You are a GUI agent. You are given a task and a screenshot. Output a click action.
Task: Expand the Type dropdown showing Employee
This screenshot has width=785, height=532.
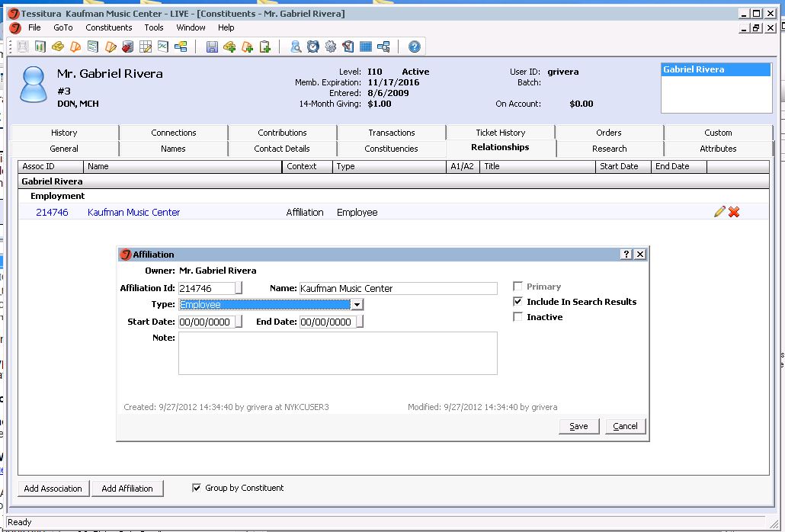pos(357,304)
